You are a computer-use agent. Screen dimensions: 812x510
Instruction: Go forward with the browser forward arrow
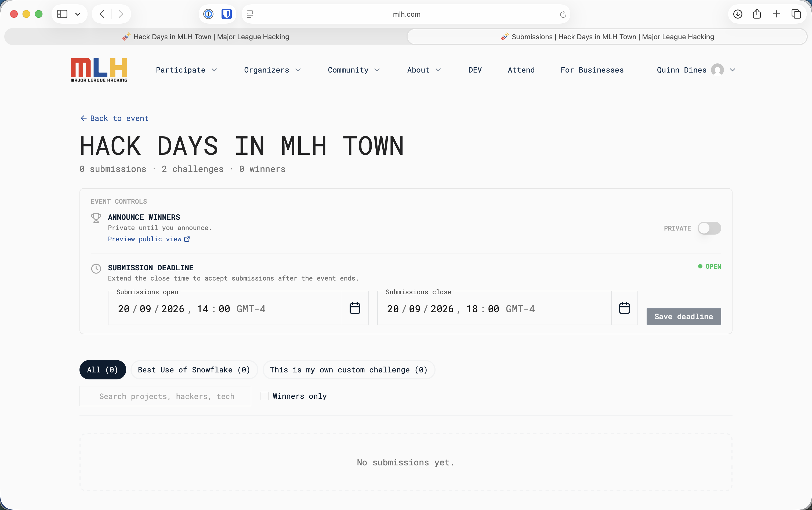click(121, 14)
